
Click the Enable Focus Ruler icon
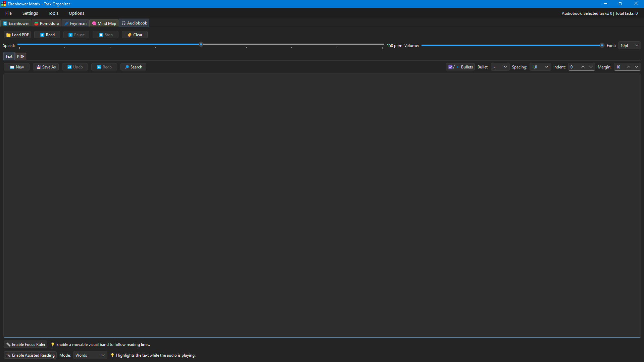coord(8,345)
